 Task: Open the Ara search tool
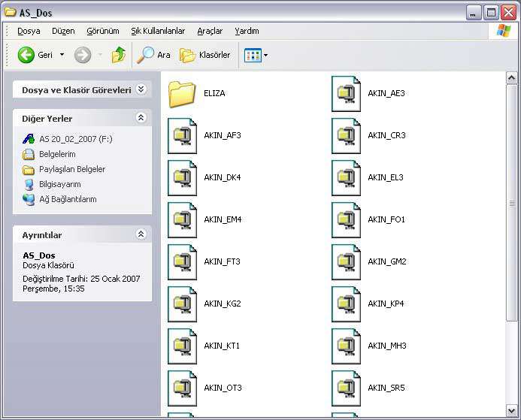tap(153, 55)
